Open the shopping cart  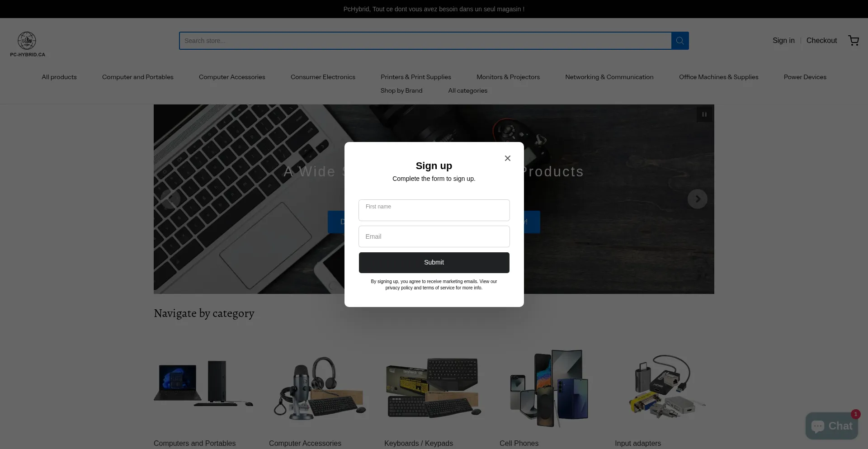click(854, 41)
